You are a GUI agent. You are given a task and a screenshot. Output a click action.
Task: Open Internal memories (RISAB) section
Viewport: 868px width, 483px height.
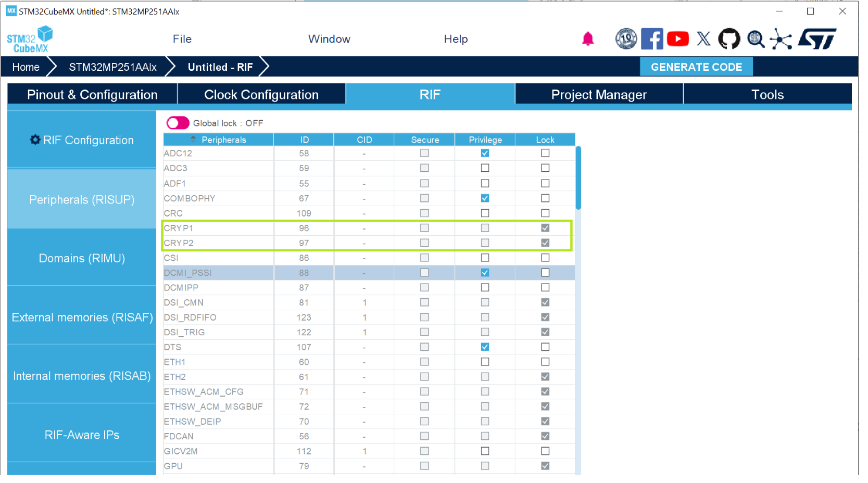(82, 376)
